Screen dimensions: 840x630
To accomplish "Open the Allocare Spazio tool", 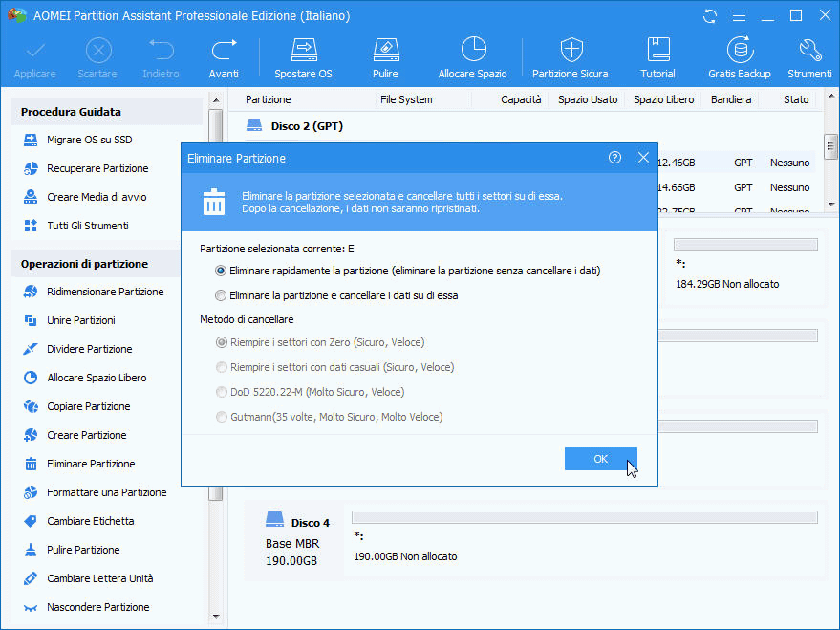I will (472, 58).
